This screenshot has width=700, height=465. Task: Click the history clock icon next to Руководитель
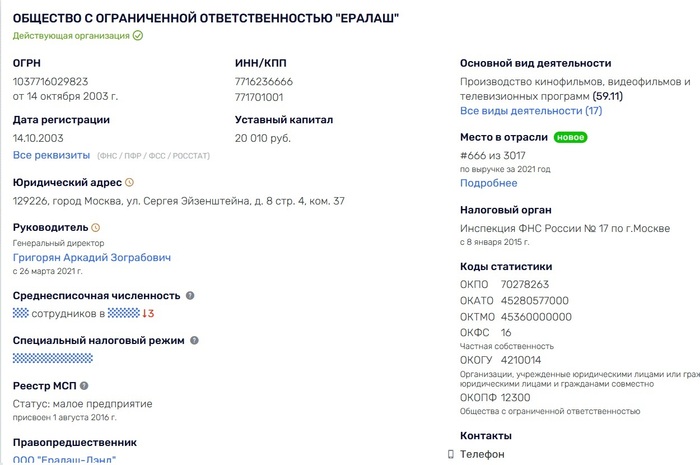[96, 227]
